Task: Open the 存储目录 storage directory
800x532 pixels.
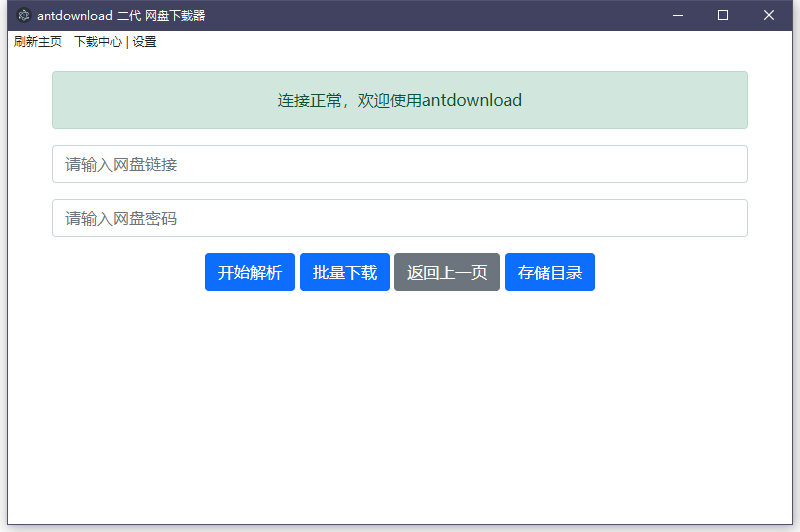Action: coord(550,272)
